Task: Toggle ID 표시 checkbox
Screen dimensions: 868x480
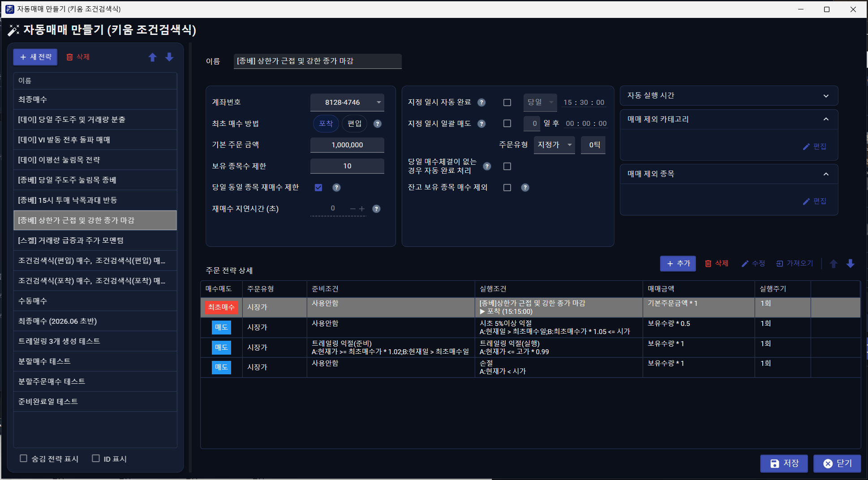Action: [x=95, y=459]
